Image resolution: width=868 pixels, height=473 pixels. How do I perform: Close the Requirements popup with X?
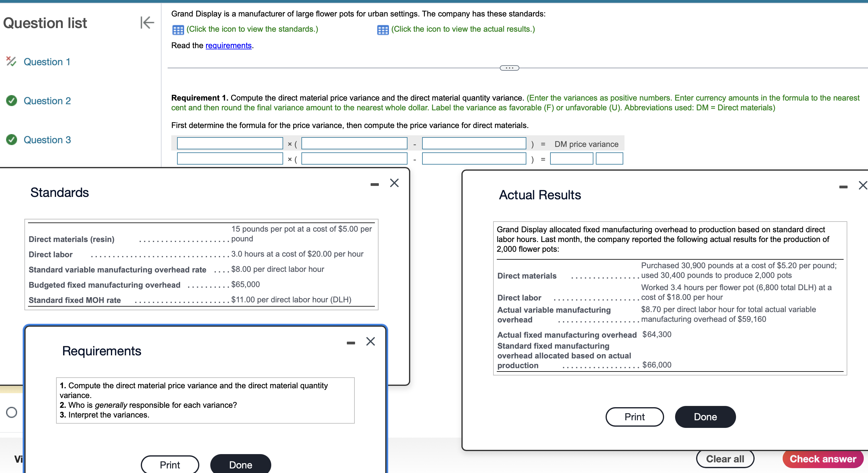[x=370, y=341]
